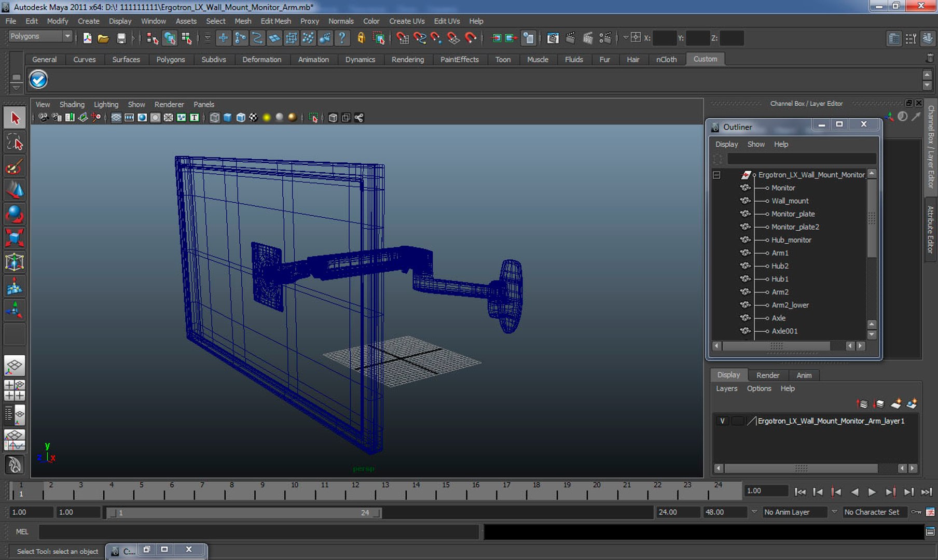Save the current scene with disk icon
This screenshot has height=560, width=938.
point(121,38)
